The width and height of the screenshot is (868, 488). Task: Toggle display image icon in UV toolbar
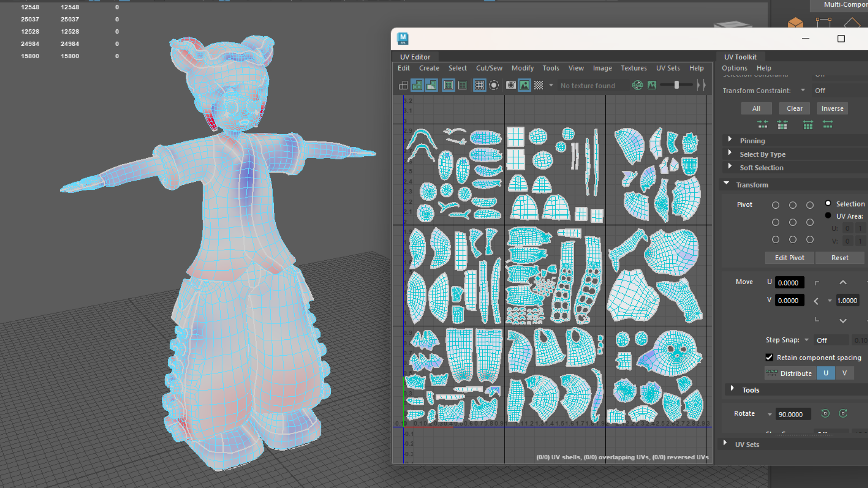[x=524, y=85]
